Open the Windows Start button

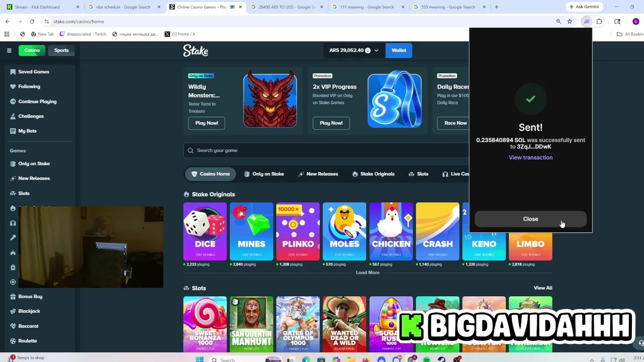click(x=199, y=359)
